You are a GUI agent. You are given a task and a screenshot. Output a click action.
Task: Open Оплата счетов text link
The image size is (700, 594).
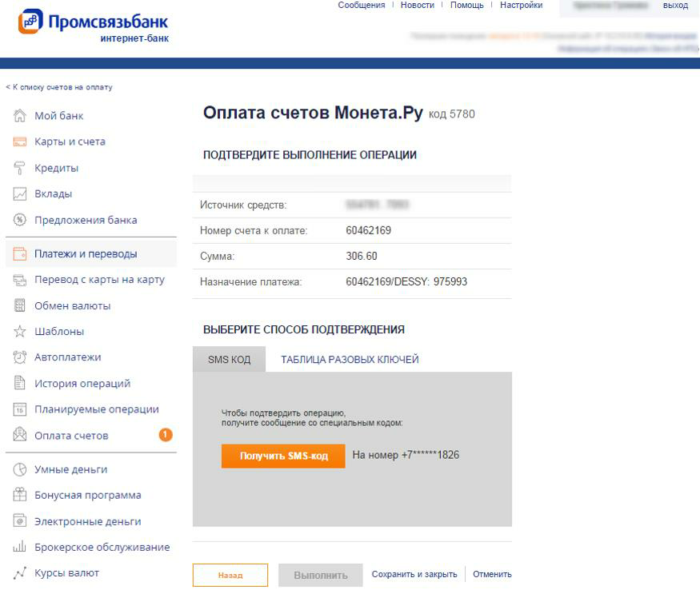71,436
